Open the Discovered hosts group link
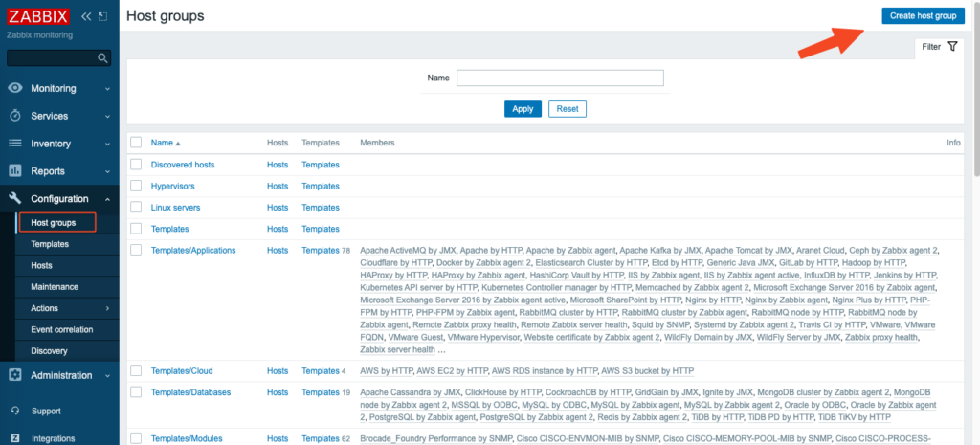This screenshot has height=445, width=980. pos(183,165)
